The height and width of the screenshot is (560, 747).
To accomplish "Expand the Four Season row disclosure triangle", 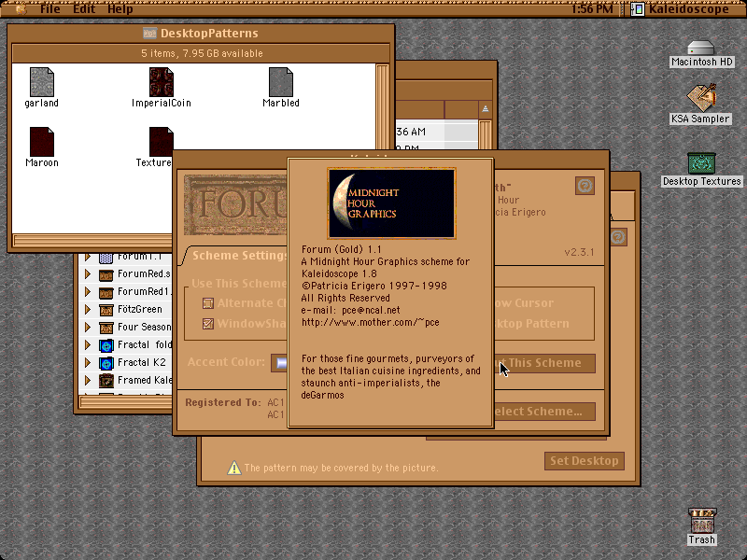I will tap(88, 328).
